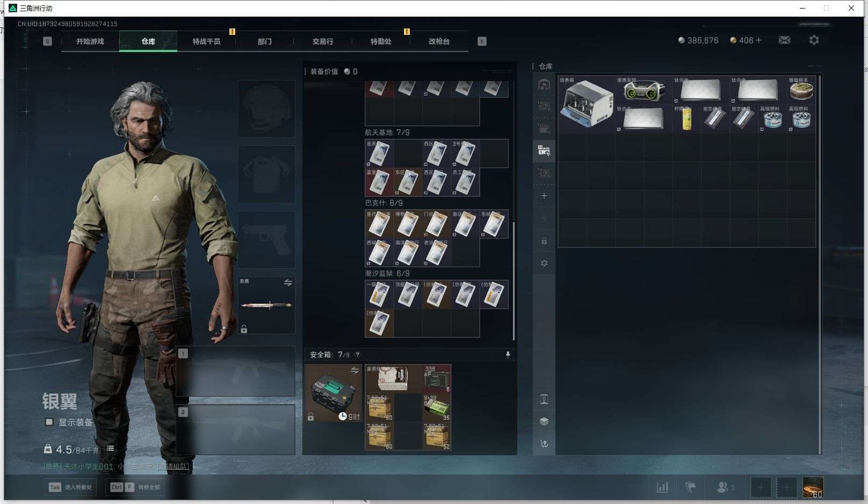Click the flag icon in the bottom bar

pyautogui.click(x=691, y=487)
